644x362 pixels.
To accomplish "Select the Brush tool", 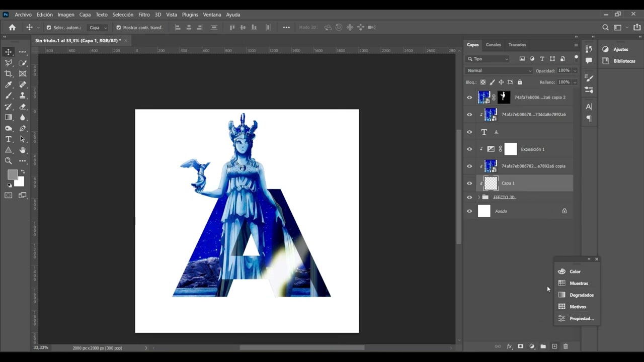I will click(x=9, y=96).
